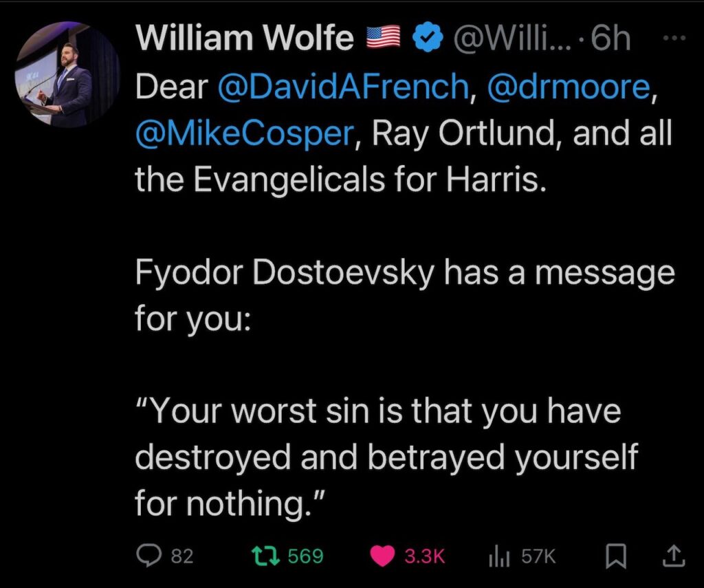Click the 57K views count
Image resolution: width=704 pixels, height=588 pixels.
point(538,556)
